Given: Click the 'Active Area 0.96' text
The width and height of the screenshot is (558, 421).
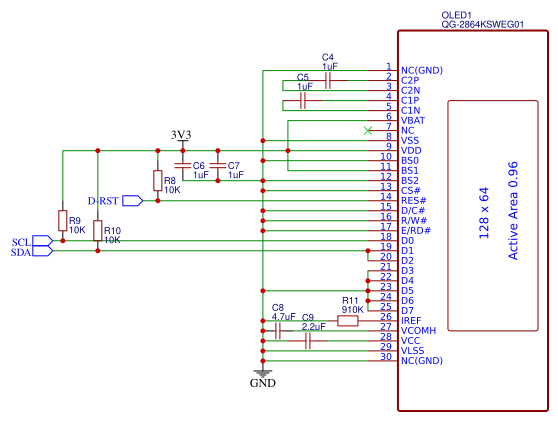Looking at the screenshot, I should [x=512, y=211].
